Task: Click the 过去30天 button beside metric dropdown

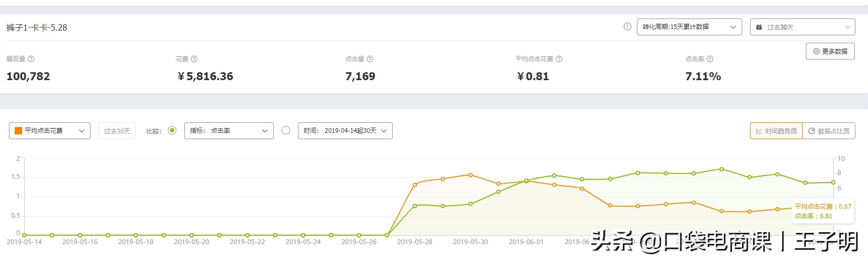Action: click(117, 131)
